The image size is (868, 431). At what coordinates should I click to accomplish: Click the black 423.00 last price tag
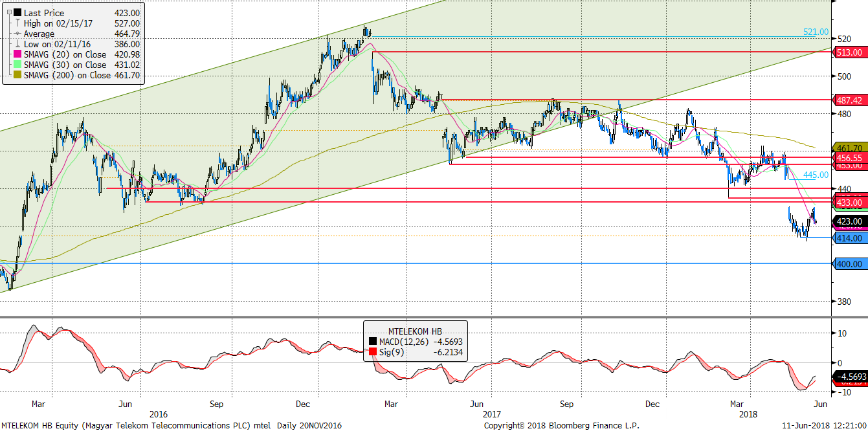pyautogui.click(x=849, y=221)
